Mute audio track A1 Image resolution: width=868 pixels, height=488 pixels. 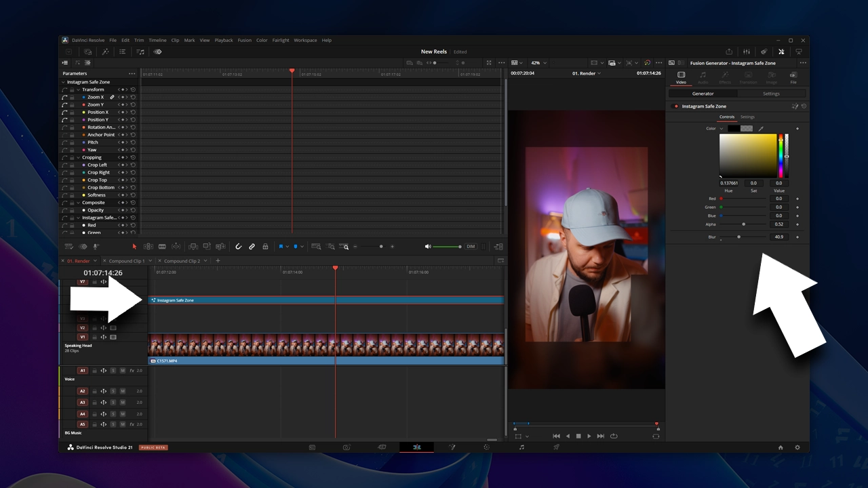coord(123,371)
